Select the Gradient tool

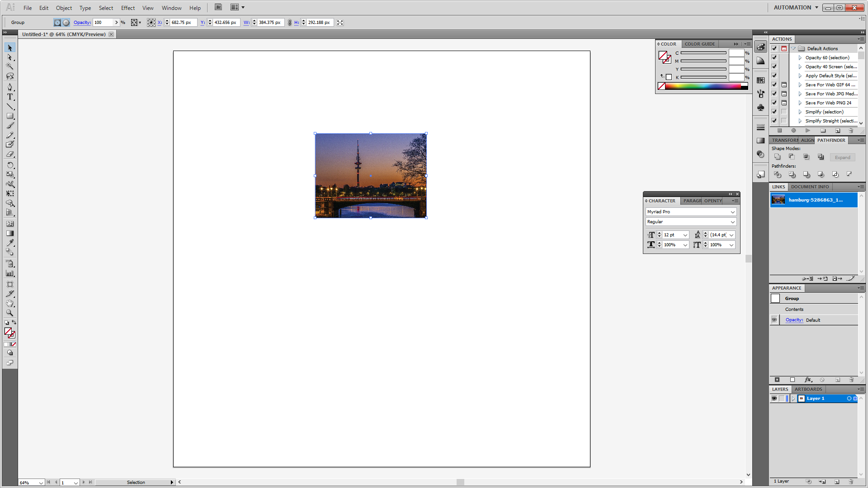click(10, 234)
